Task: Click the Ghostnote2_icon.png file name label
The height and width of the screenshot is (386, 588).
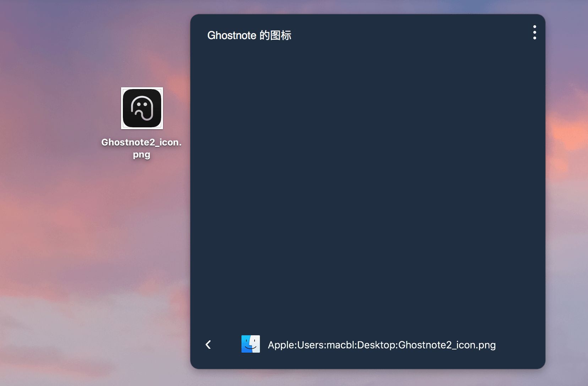Action: (141, 148)
